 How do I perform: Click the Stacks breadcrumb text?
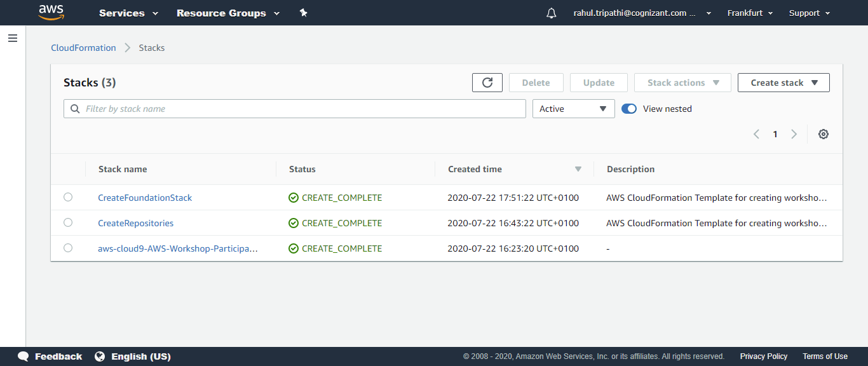(152, 48)
